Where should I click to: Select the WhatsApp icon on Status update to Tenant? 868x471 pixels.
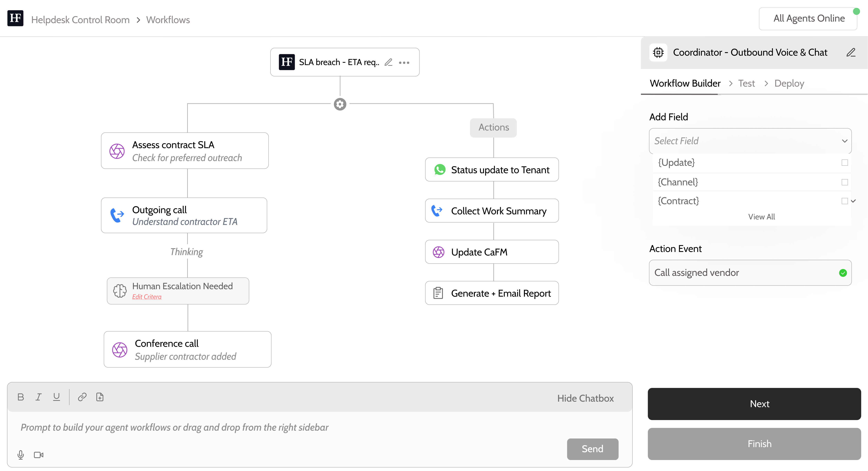click(x=440, y=170)
